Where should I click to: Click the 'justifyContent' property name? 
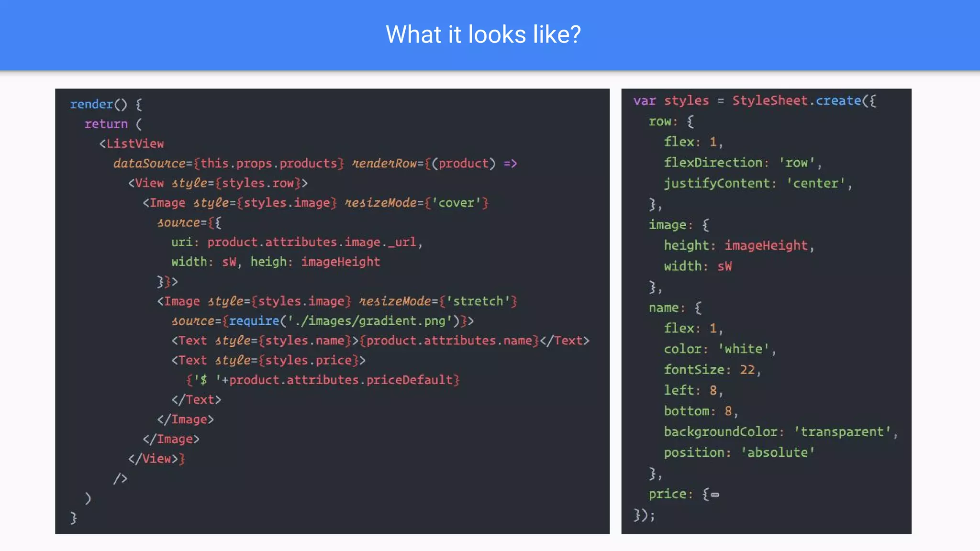[717, 183]
